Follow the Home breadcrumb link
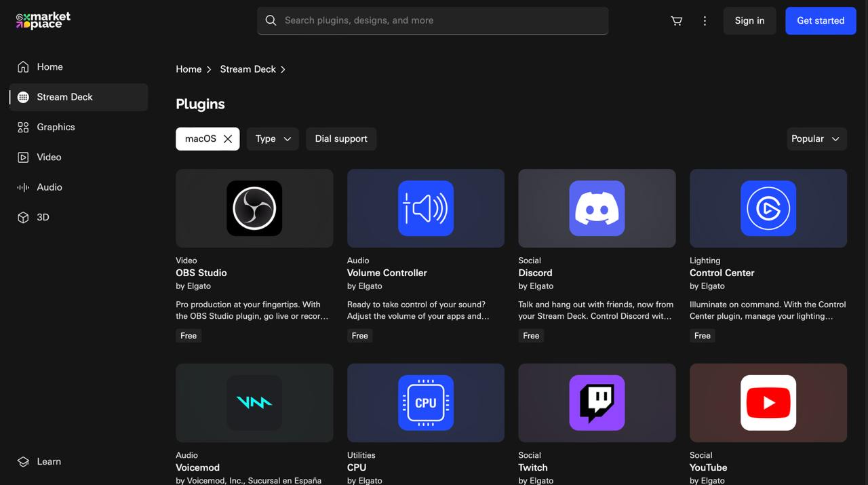 pos(189,69)
